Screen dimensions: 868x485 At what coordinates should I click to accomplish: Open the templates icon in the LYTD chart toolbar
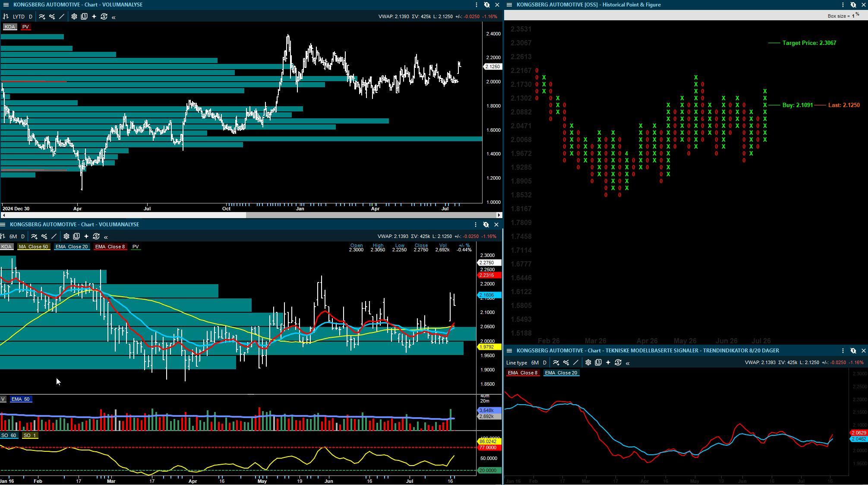point(84,16)
